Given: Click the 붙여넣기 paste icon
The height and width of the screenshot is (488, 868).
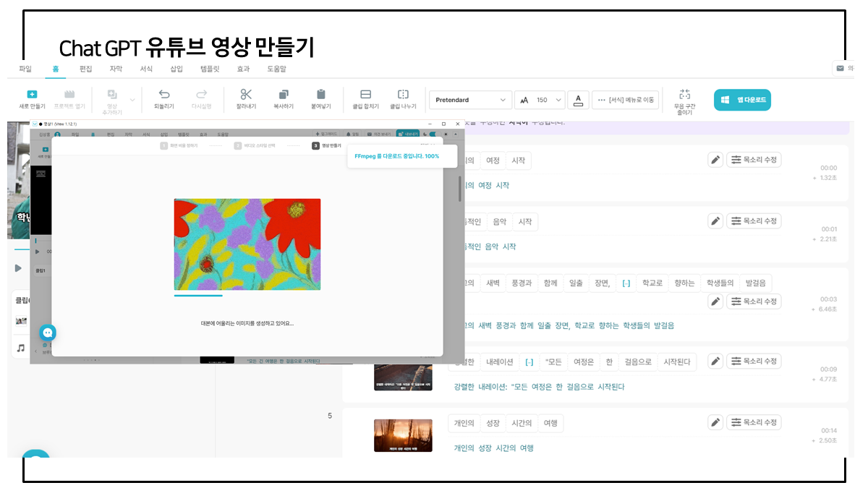Looking at the screenshot, I should tap(321, 94).
